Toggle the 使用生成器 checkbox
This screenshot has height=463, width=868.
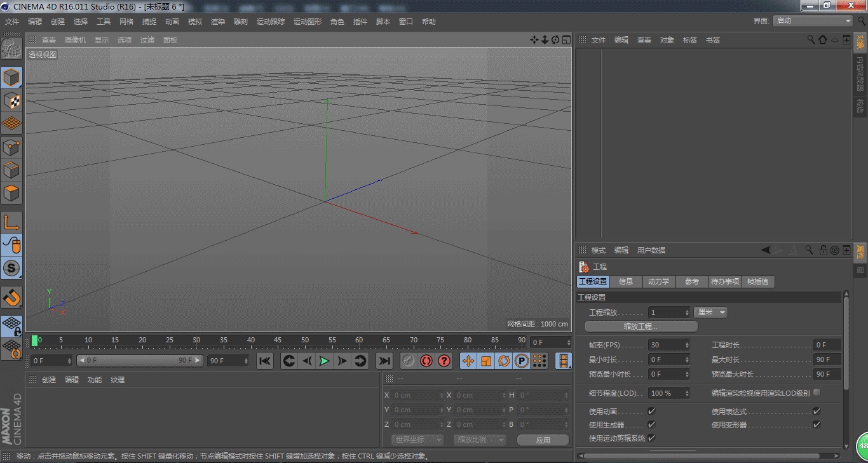(651, 424)
